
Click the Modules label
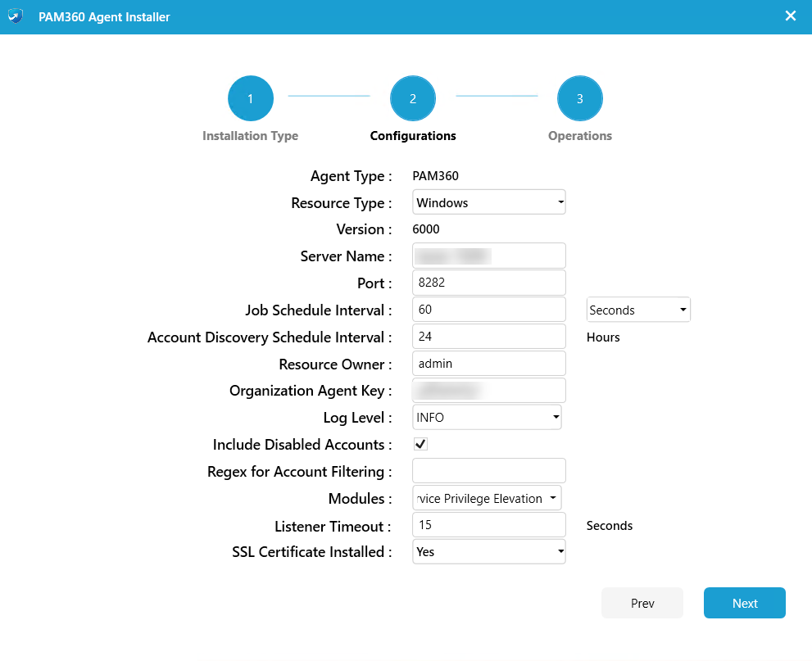click(x=360, y=499)
